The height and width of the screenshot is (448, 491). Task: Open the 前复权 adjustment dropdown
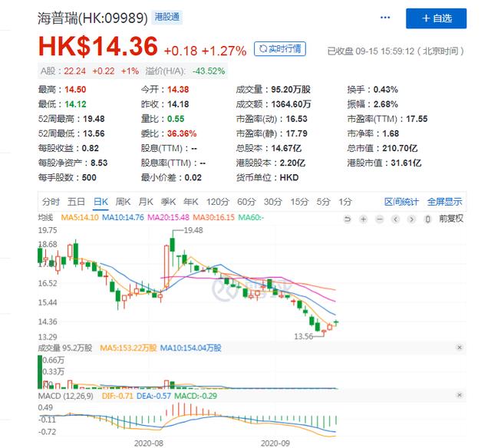(x=451, y=219)
